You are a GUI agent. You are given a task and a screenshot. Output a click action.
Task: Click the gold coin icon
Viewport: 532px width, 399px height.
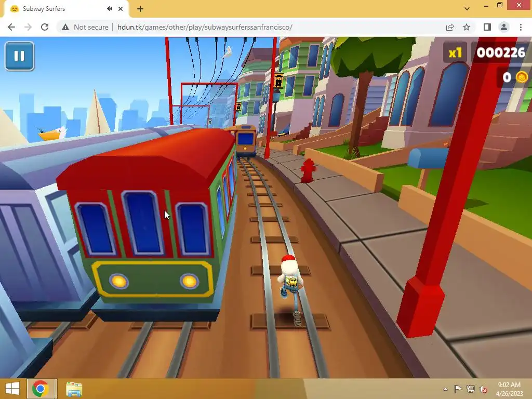tap(522, 77)
